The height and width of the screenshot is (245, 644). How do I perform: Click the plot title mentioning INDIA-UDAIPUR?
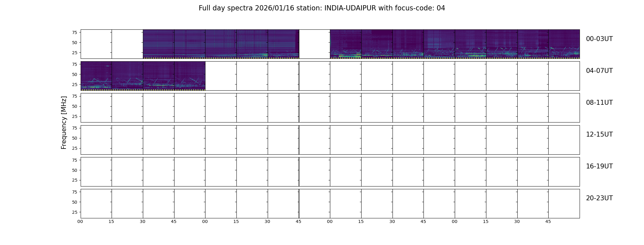coord(322,8)
